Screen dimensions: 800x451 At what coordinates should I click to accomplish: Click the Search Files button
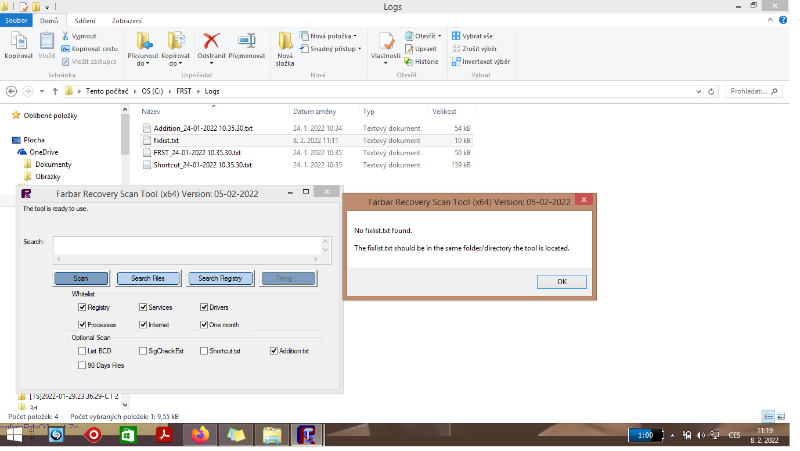click(148, 279)
